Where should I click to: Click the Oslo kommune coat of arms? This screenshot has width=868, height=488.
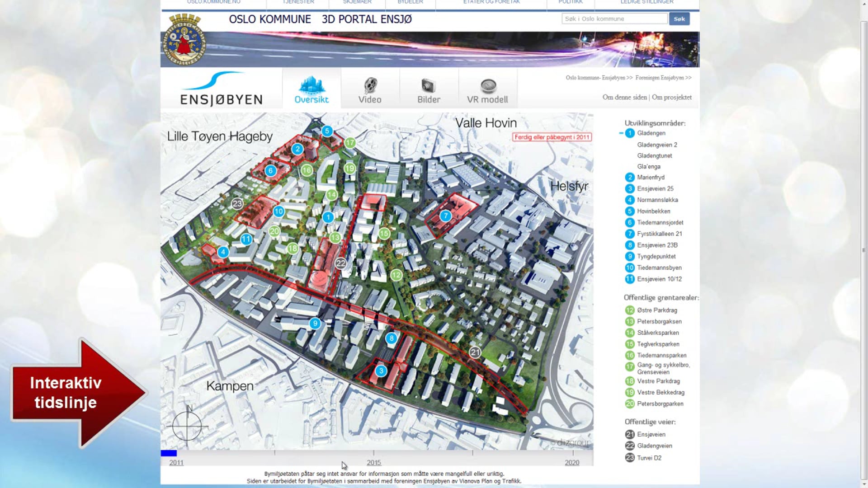(x=184, y=39)
